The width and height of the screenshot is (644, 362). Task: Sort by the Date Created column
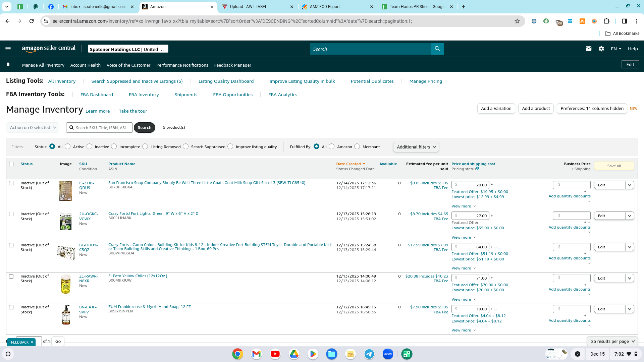point(351,164)
